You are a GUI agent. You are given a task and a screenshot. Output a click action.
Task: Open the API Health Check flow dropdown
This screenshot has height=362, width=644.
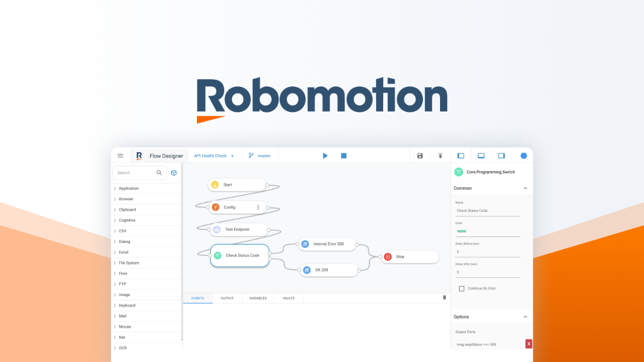point(214,156)
